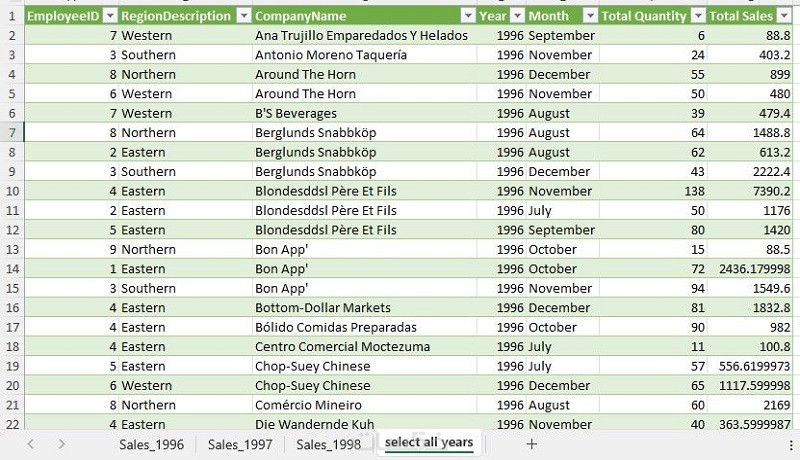
Task: Select the 'select all years' sheet tab
Action: 428,443
